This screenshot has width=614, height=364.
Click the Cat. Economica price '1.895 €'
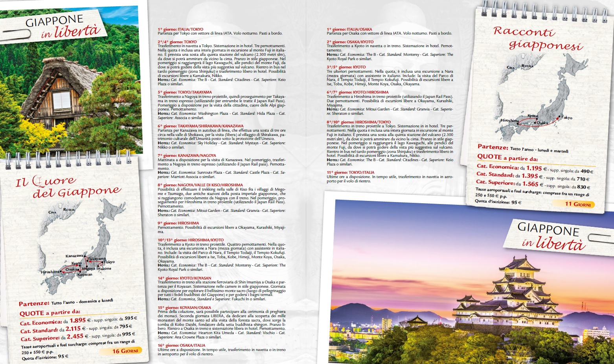click(x=80, y=321)
